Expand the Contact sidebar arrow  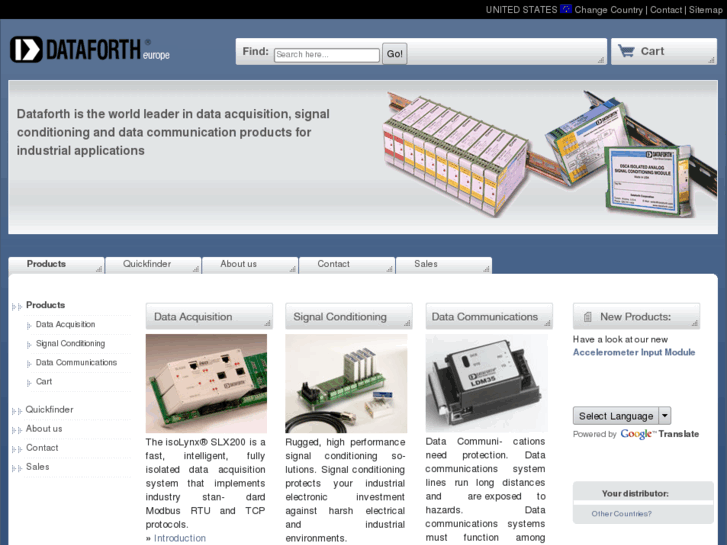point(17,449)
